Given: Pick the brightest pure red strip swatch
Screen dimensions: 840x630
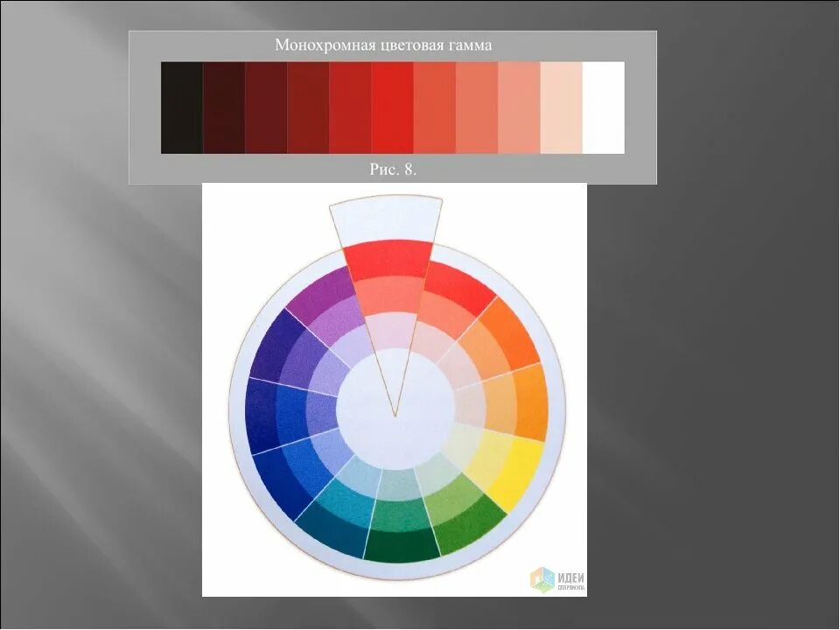Looking at the screenshot, I should point(392,108).
